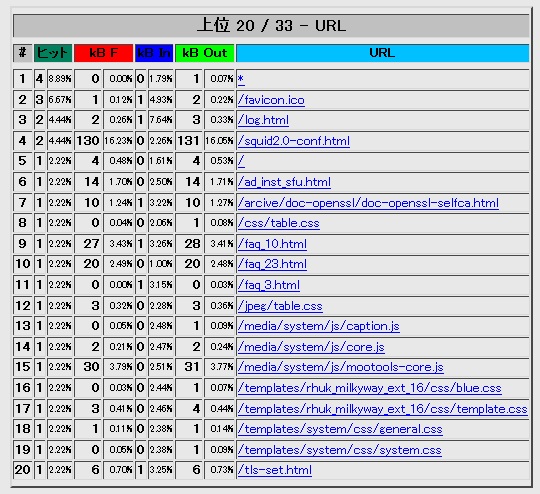Open the template.css link in row 17
Screen dimensions: 540x494
(x=383, y=409)
